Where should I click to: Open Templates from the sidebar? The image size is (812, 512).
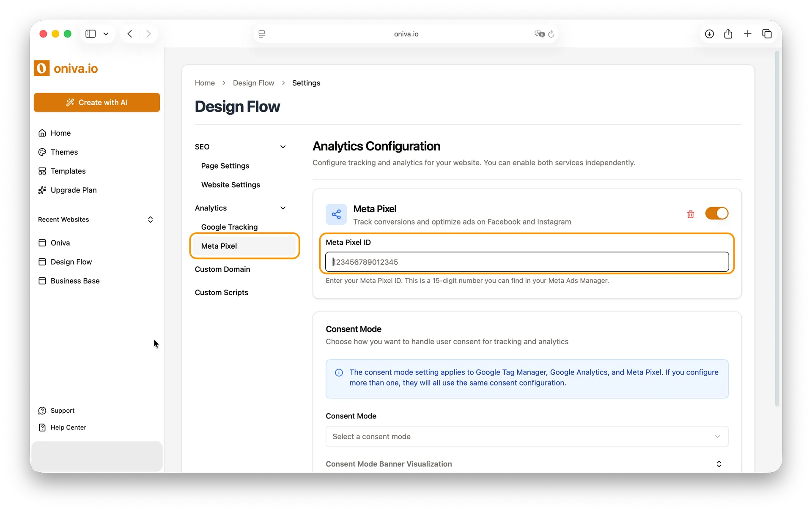[68, 171]
